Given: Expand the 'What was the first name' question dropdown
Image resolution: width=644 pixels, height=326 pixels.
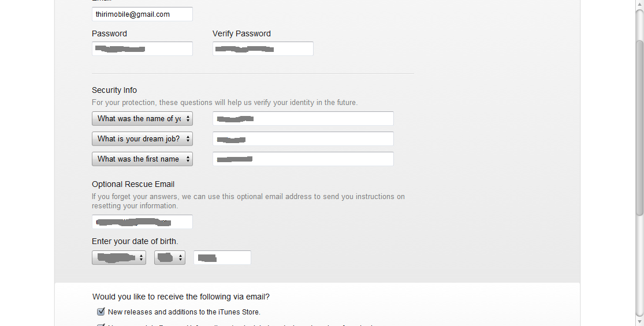Looking at the screenshot, I should pos(142,159).
